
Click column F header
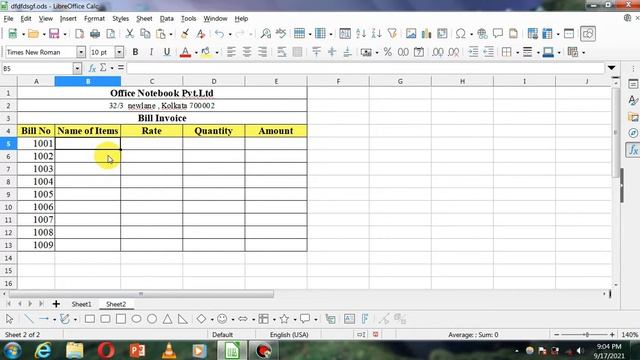coord(338,81)
